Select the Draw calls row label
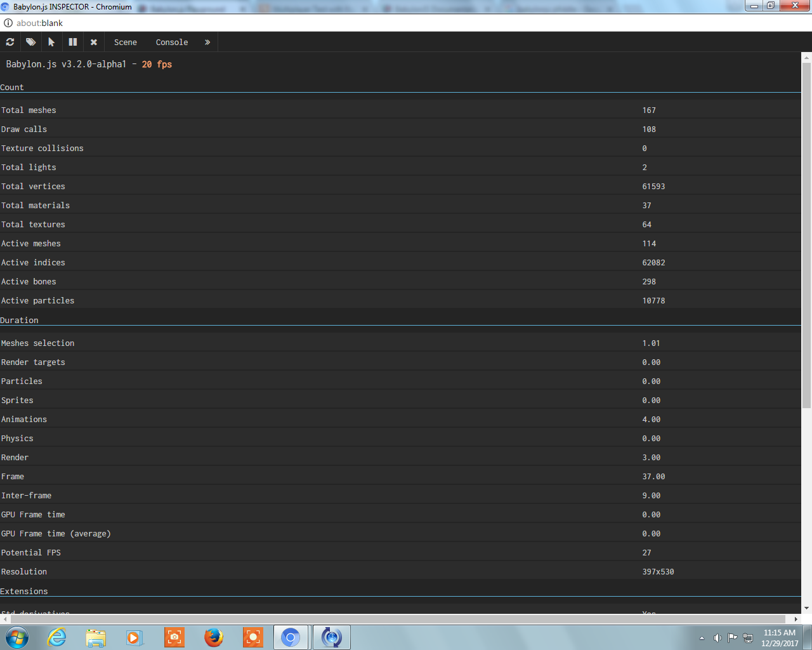812x650 pixels. (24, 129)
